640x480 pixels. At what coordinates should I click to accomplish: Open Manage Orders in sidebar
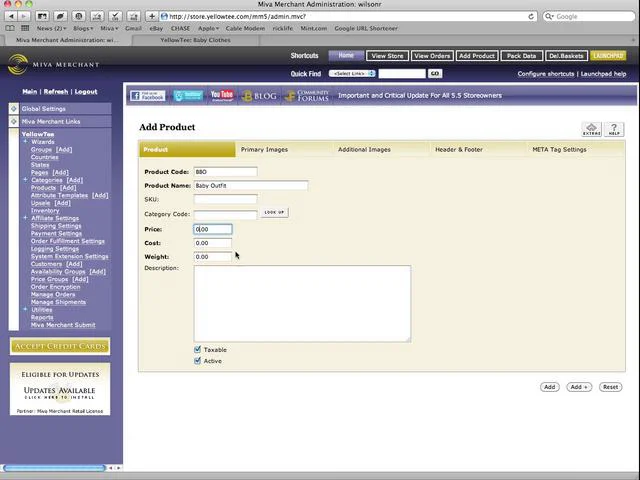[x=53, y=294]
